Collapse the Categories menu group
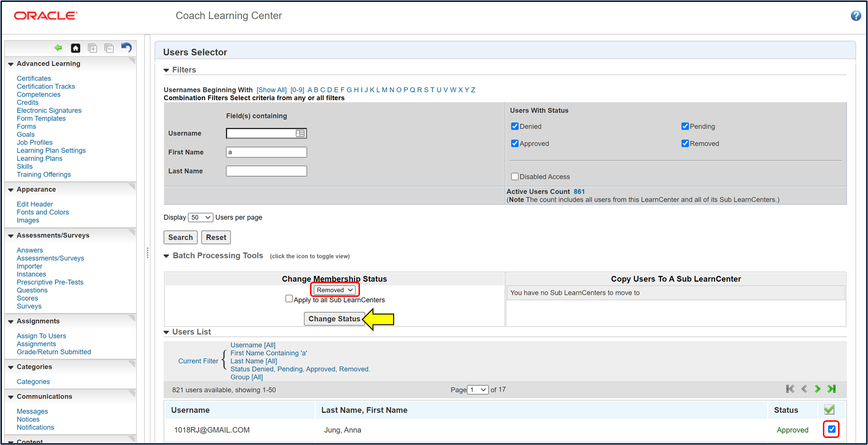Image resolution: width=868 pixels, height=445 pixels. tap(10, 367)
